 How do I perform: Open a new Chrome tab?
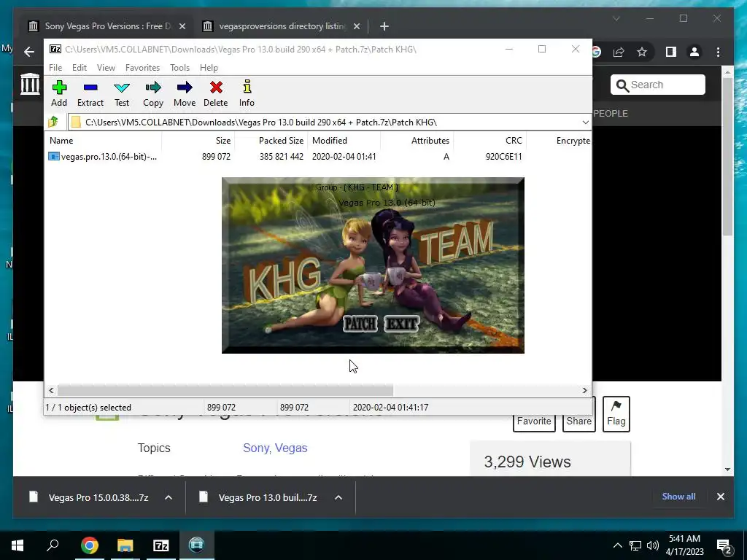384,26
